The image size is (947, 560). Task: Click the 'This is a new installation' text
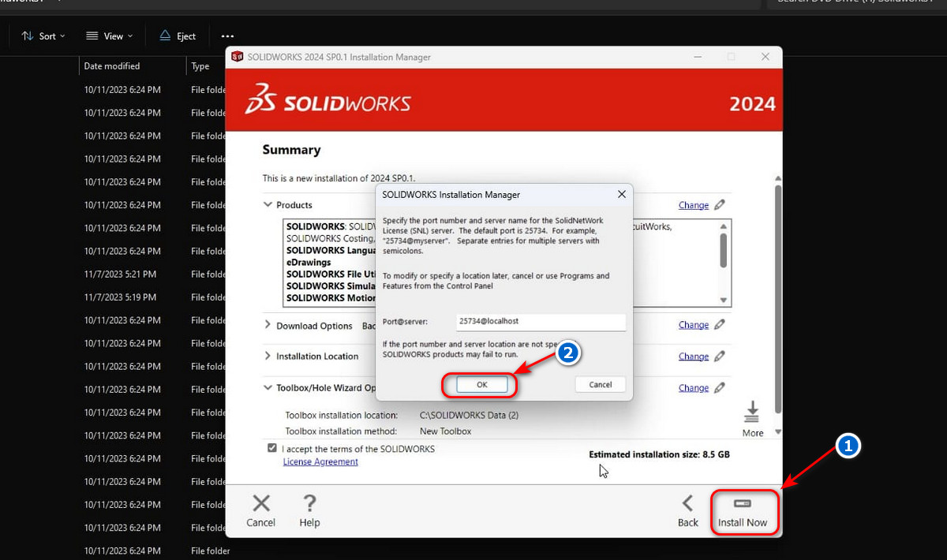pos(339,179)
